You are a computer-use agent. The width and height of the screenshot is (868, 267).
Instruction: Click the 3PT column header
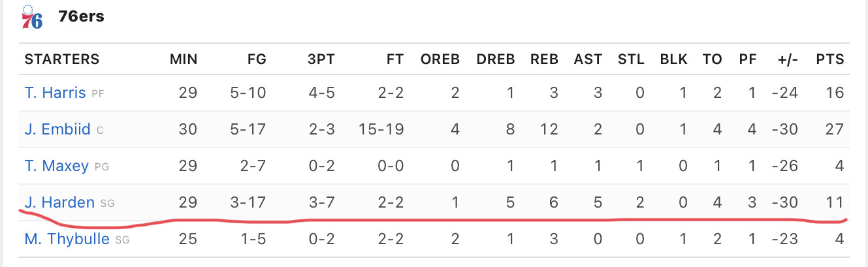[x=321, y=59]
